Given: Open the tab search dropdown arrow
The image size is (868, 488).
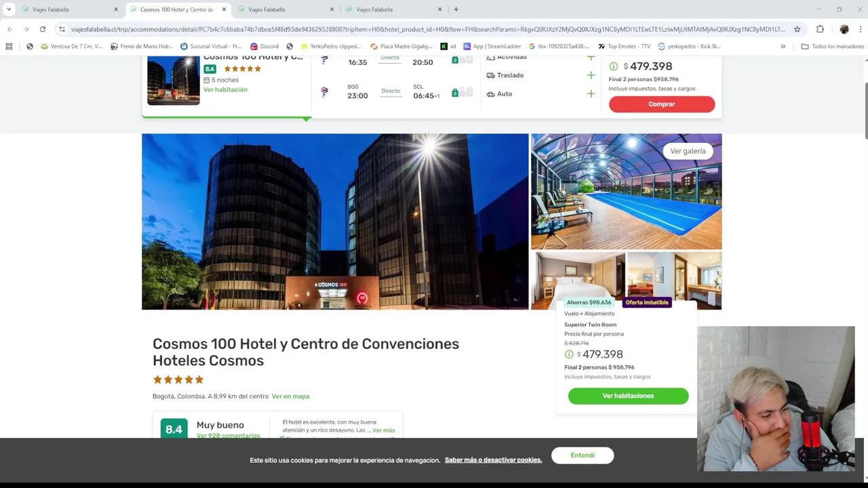Looking at the screenshot, I should 9,9.
